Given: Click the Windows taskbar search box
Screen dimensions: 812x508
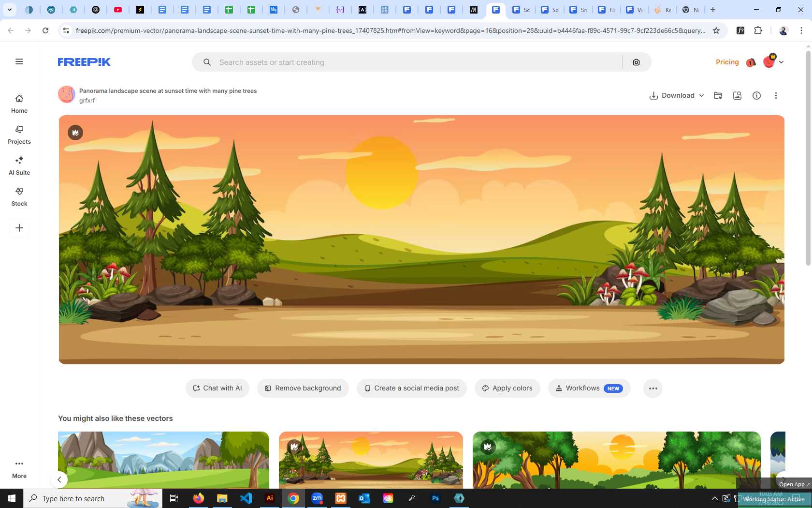Looking at the screenshot, I should (93, 498).
